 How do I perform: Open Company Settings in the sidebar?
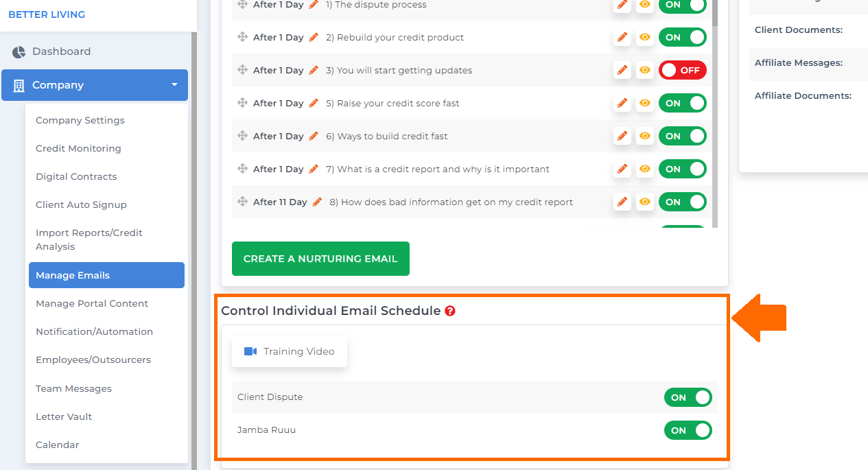(80, 120)
